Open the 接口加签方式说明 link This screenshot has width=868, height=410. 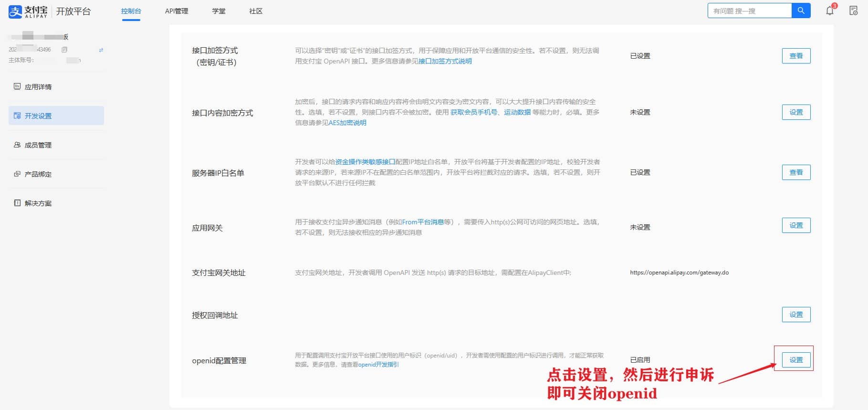pyautogui.click(x=445, y=61)
